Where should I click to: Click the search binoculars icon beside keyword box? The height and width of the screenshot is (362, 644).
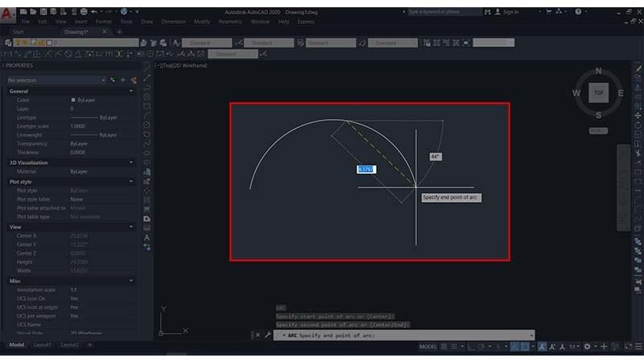[x=488, y=12]
